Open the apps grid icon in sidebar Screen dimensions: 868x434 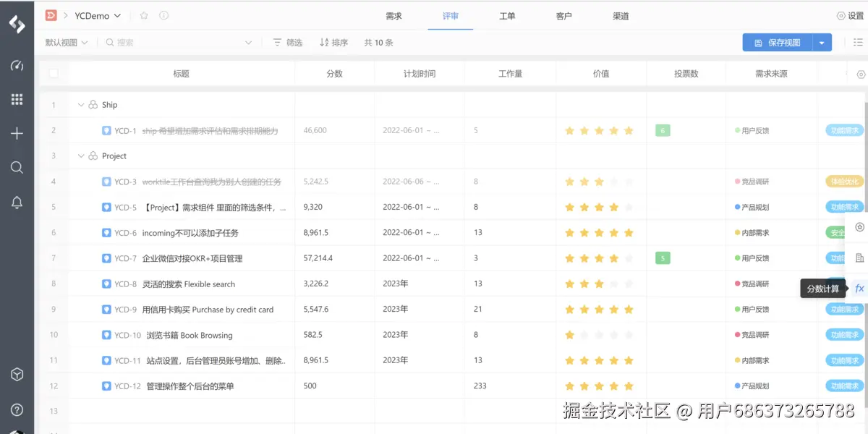point(17,100)
